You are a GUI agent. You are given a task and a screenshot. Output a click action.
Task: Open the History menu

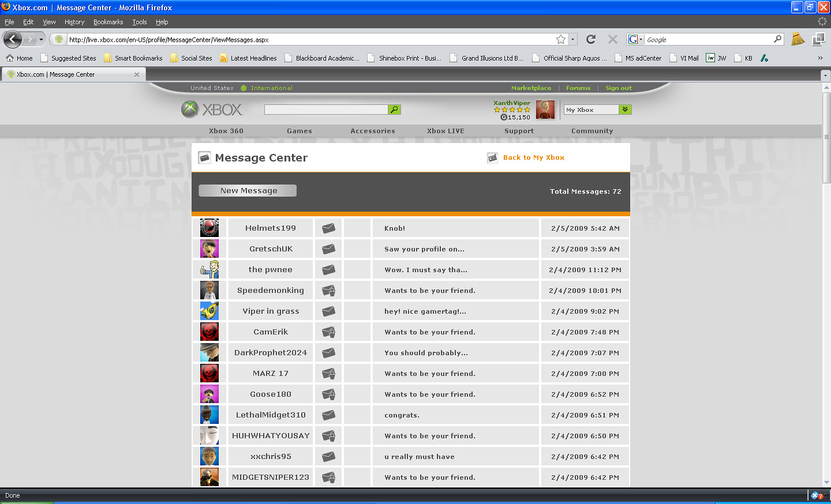coord(74,22)
